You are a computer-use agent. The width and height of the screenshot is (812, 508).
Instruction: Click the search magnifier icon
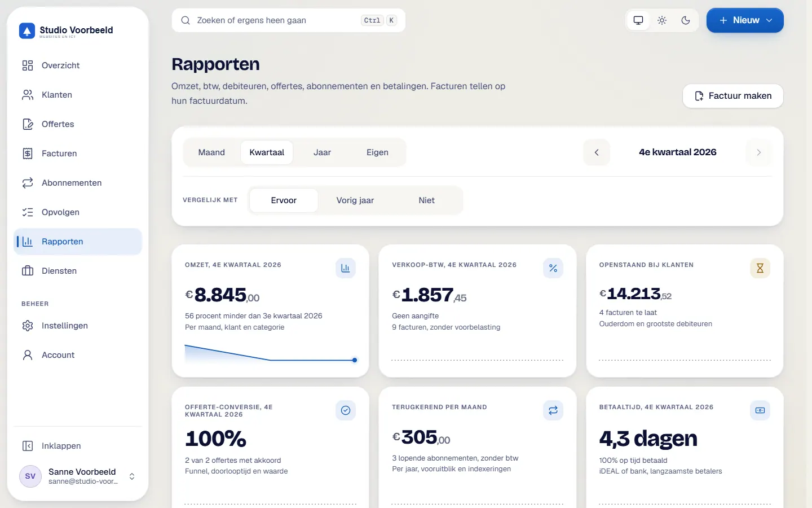[186, 20]
